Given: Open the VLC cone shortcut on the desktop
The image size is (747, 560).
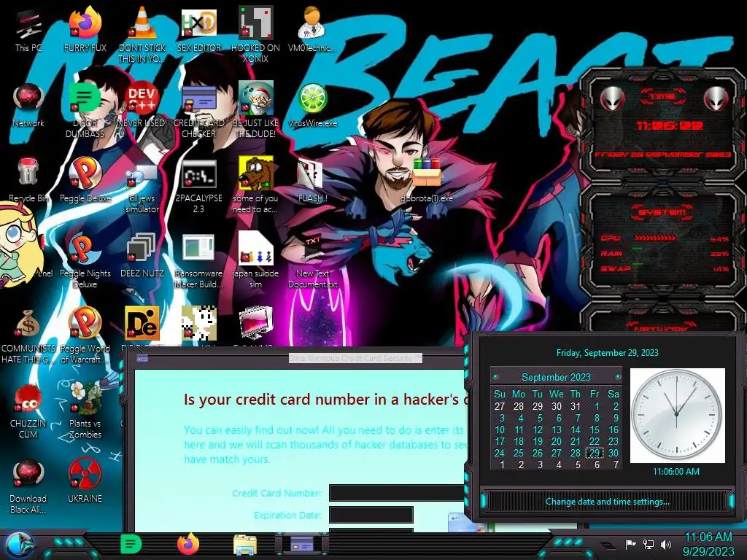Looking at the screenshot, I should [142, 34].
